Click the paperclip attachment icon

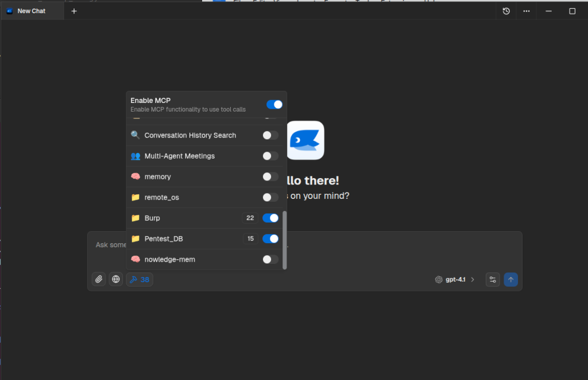tap(99, 279)
